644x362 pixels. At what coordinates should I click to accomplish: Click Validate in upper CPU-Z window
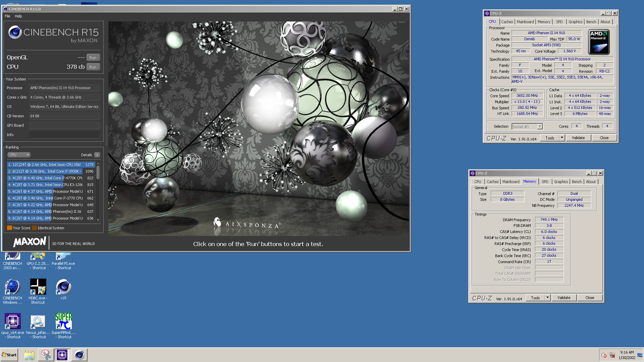coord(578,138)
